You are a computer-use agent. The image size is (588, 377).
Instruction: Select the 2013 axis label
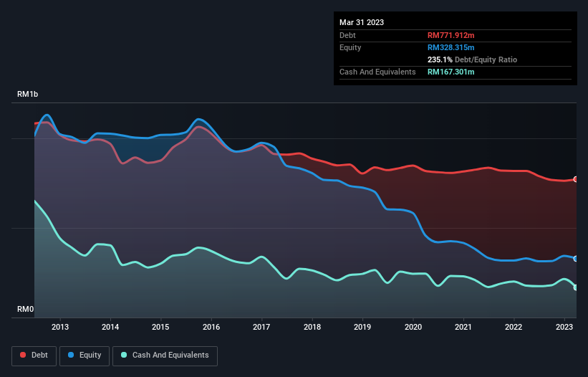pyautogui.click(x=60, y=327)
